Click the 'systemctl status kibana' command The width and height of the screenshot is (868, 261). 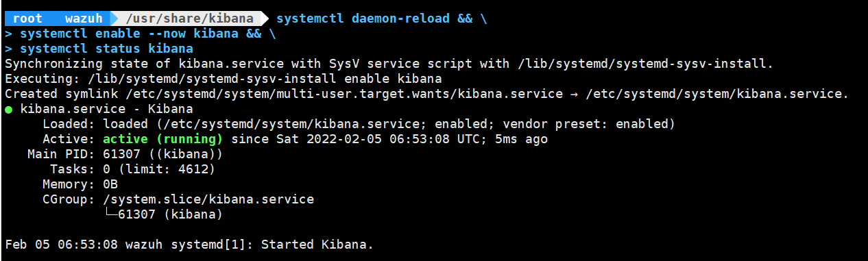(x=106, y=49)
